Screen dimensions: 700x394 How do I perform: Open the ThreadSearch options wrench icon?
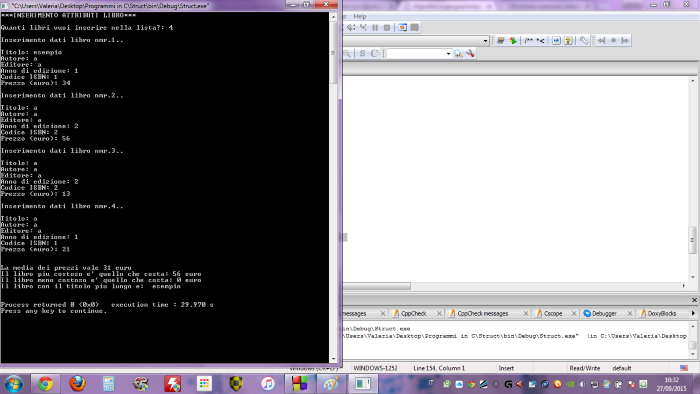[470, 54]
